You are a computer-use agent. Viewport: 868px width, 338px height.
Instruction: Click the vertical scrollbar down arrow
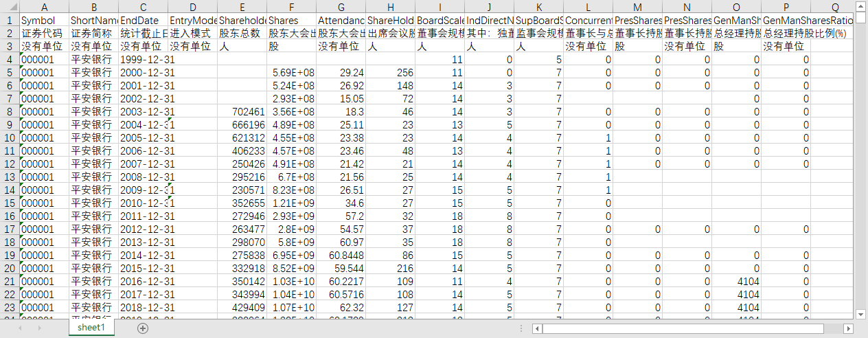[862, 314]
